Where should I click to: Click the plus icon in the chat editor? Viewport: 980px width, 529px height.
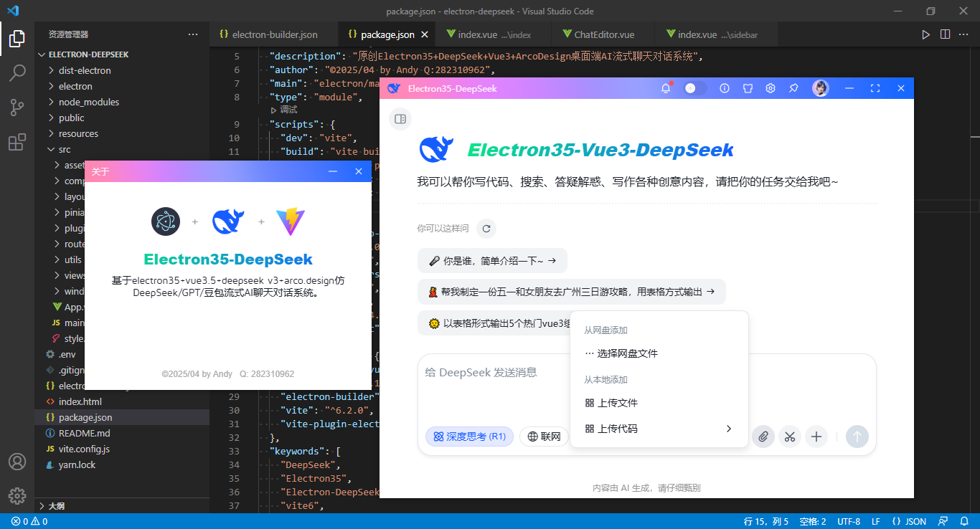[816, 437]
